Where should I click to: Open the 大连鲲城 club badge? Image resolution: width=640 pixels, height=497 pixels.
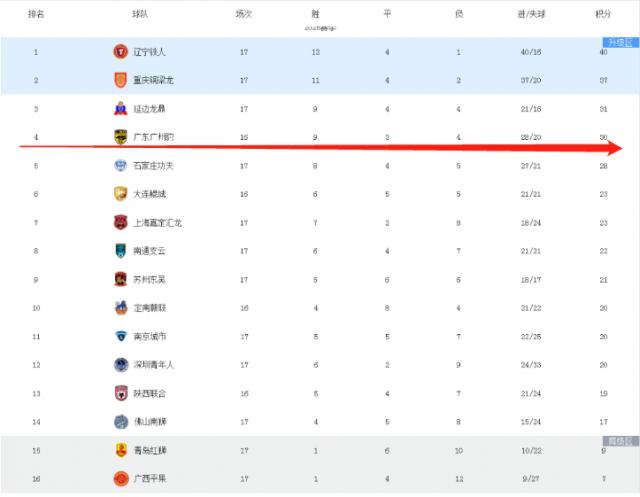(120, 194)
